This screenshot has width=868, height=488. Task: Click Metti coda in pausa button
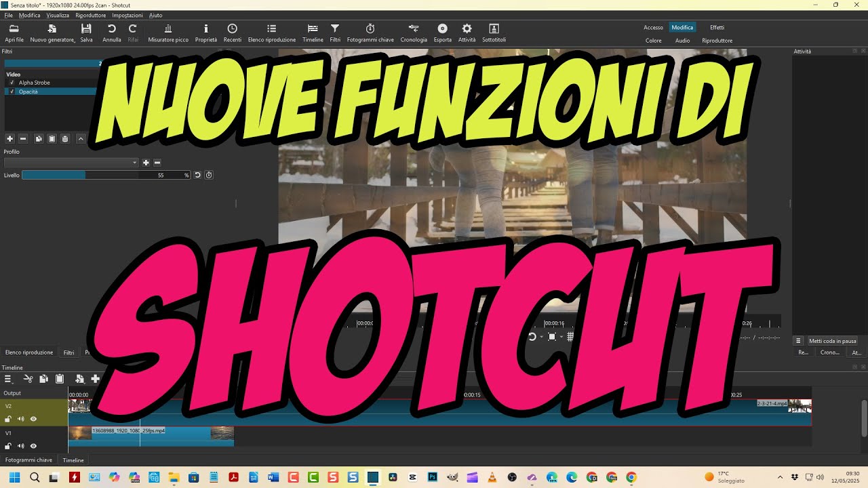point(833,341)
